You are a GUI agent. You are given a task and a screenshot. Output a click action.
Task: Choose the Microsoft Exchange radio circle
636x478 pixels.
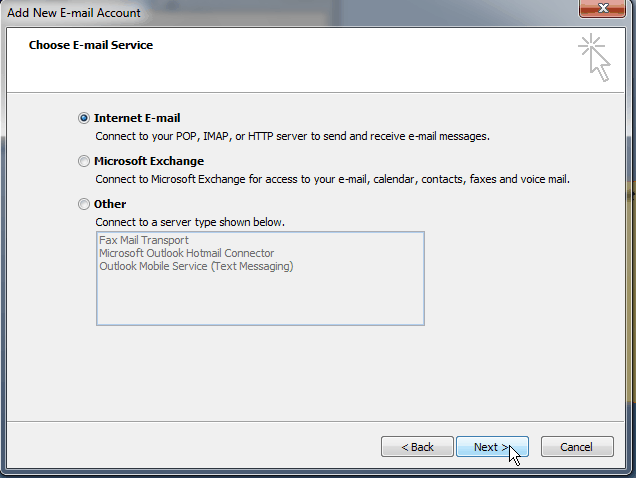[x=84, y=161]
